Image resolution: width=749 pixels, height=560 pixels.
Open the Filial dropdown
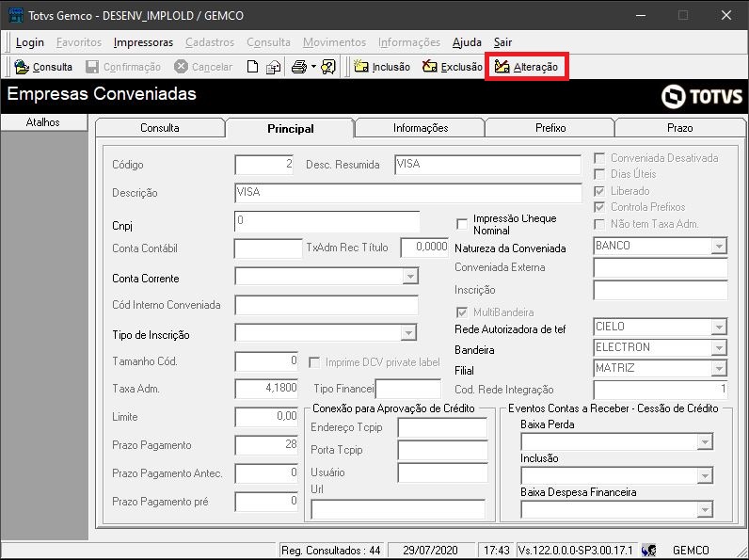point(719,368)
